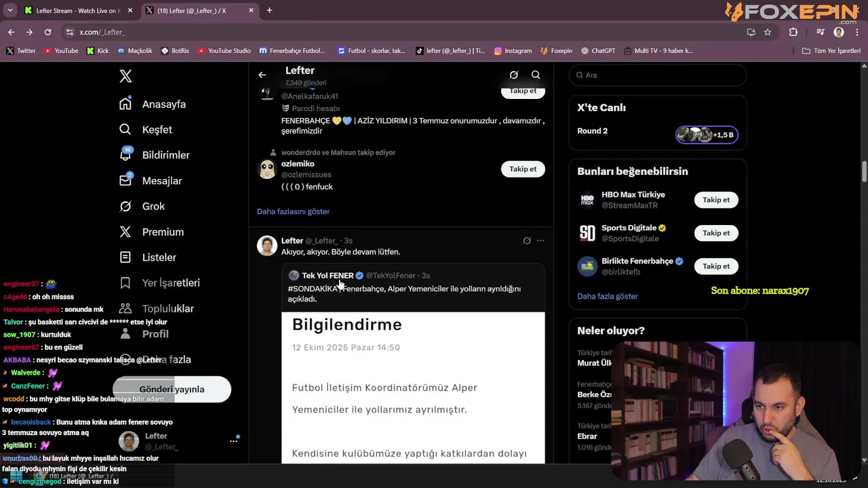Open BotRix bookmark
Screen dimensions: 868x488
(176, 51)
